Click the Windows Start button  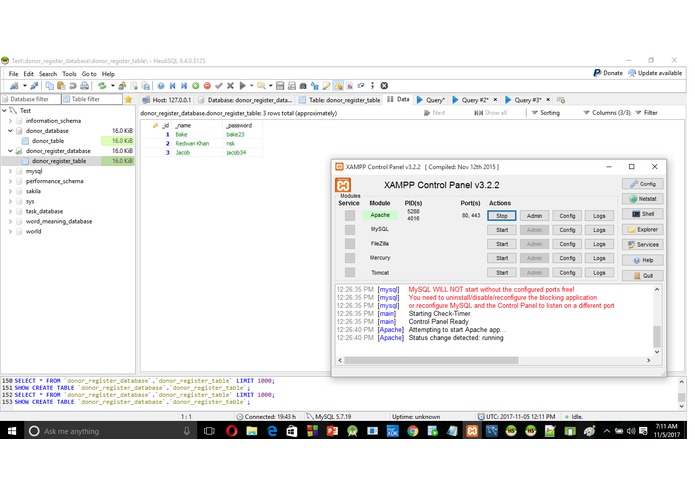point(12,432)
